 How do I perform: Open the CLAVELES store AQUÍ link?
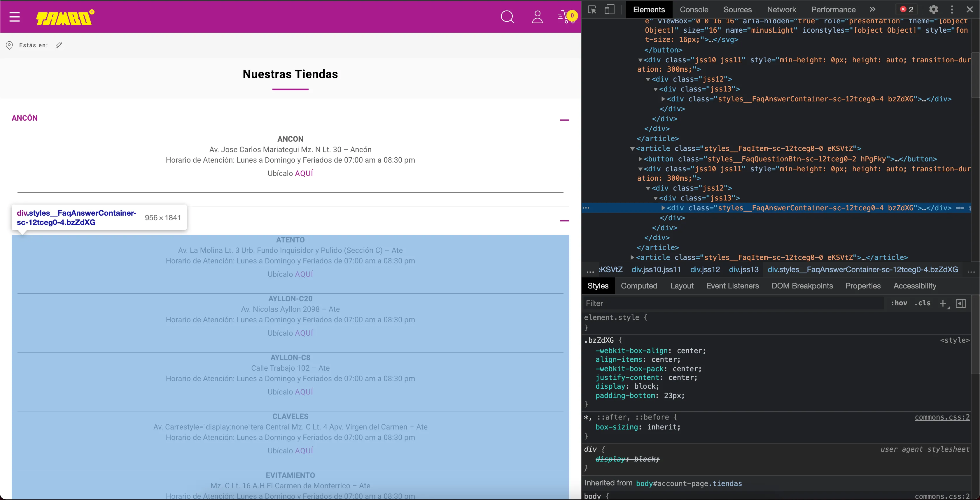click(x=304, y=450)
